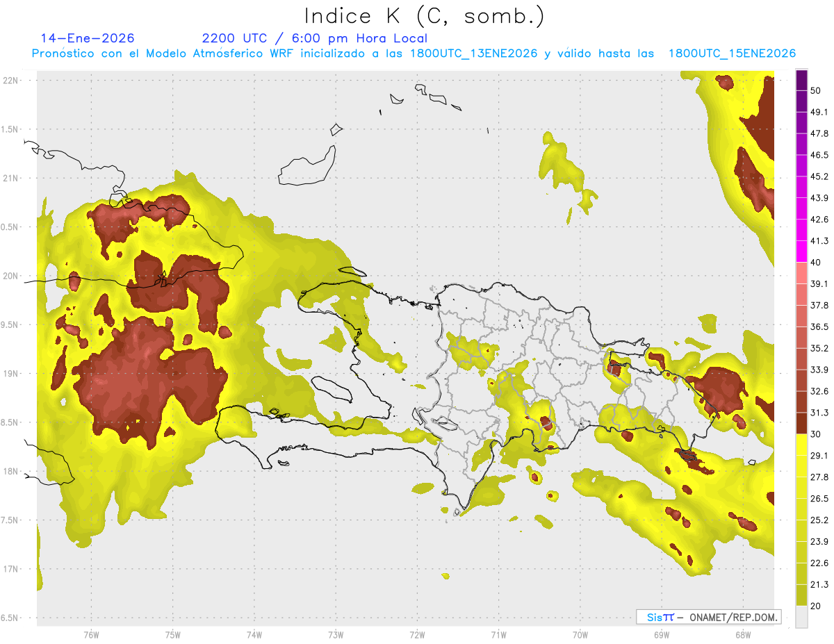Click the "74W" longitude axis label

[254, 634]
